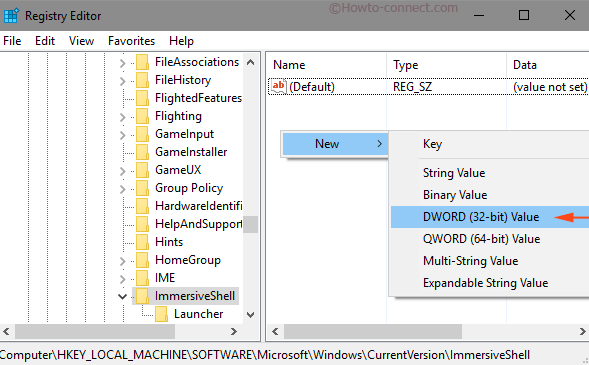
Task: Expand the Flighting key
Action: (122, 117)
